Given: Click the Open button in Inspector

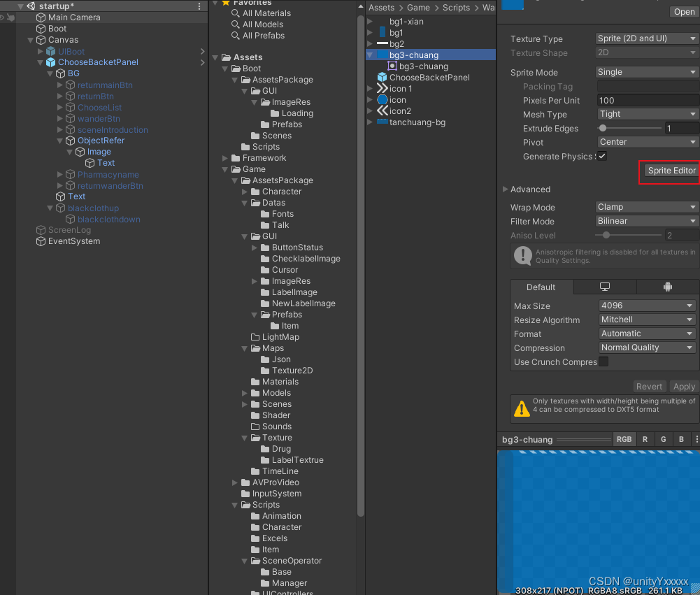Looking at the screenshot, I should 683,11.
